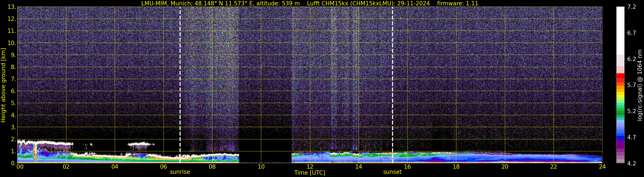644x177 pixels.
Task: Click the y-axis tick label '3.'
Action: pos(13,127)
